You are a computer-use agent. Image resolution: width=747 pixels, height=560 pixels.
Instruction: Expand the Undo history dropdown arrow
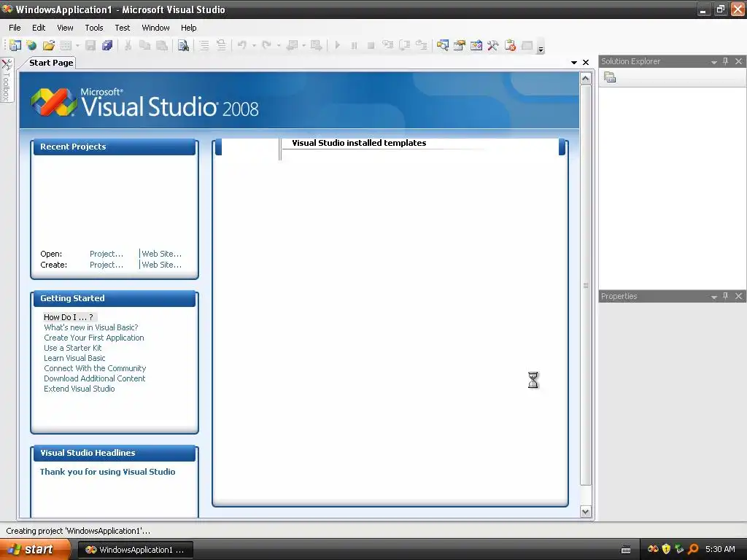254,46
